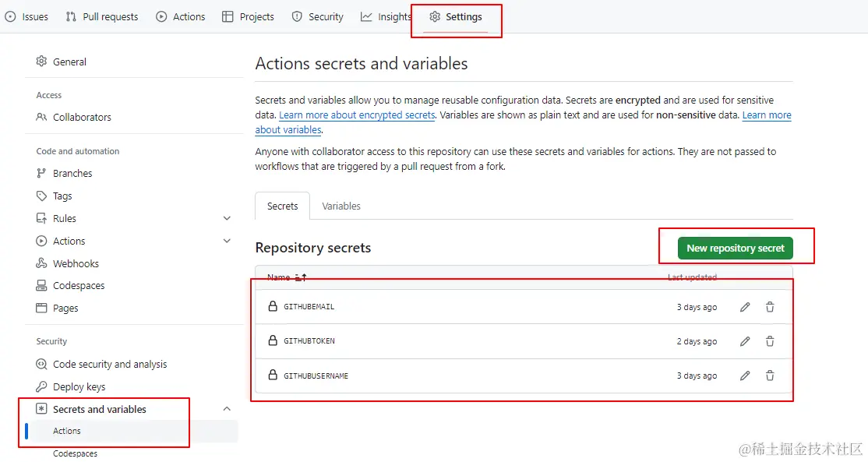Edit the GITHUBTOKEN secret with pencil icon
This screenshot has width=868, height=462.
click(745, 341)
